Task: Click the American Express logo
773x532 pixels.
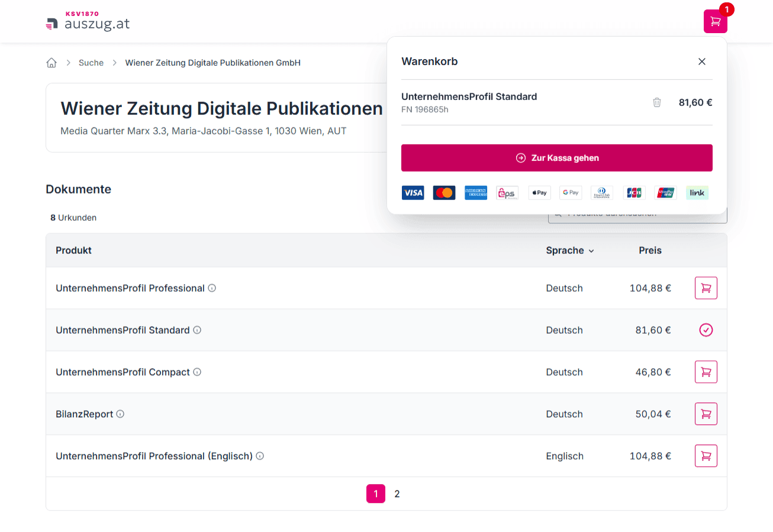Action: click(476, 193)
